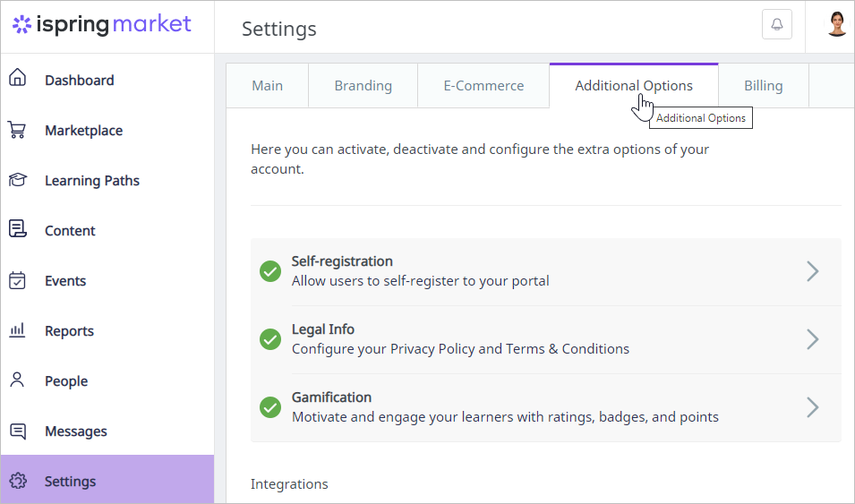Toggle the Gamification green checkmark
The image size is (855, 504).
point(270,407)
